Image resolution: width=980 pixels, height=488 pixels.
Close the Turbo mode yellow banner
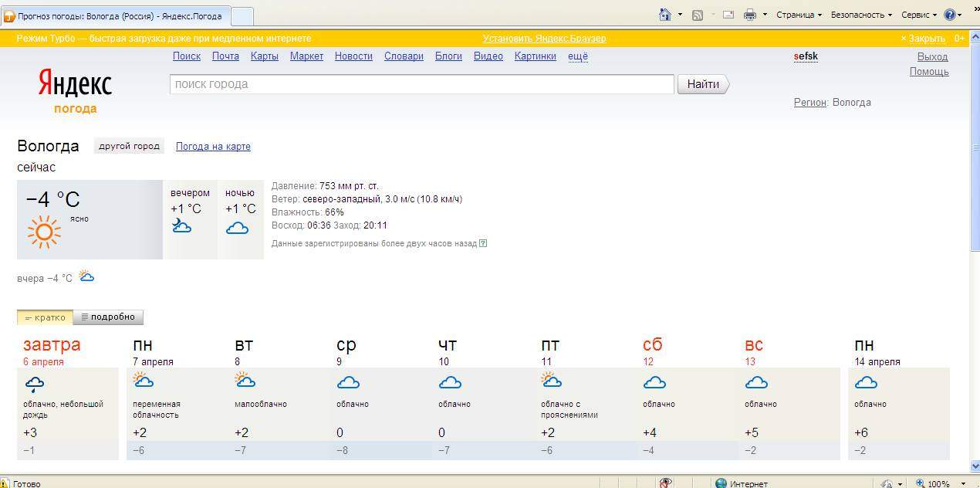pos(923,38)
